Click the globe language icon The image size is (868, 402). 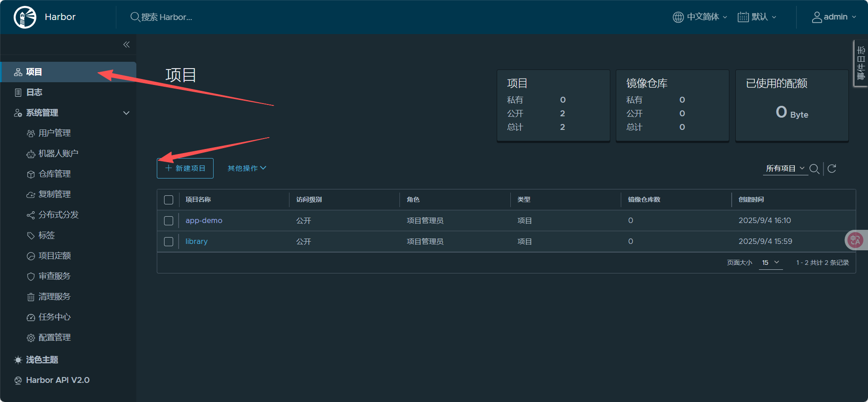point(678,17)
